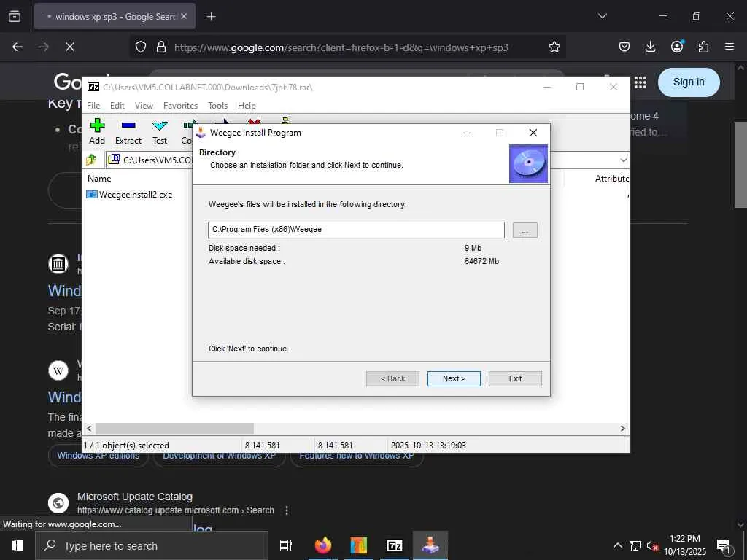Click the Firefox View icon

tap(15, 17)
